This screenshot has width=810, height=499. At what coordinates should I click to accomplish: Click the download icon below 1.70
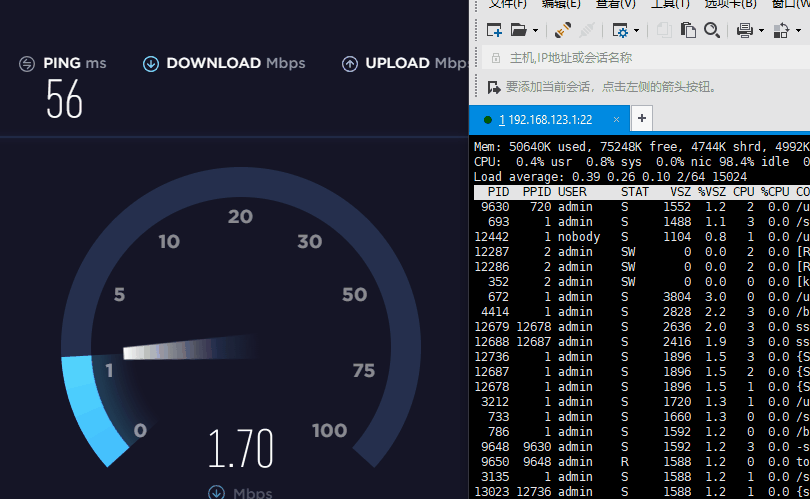point(216,493)
